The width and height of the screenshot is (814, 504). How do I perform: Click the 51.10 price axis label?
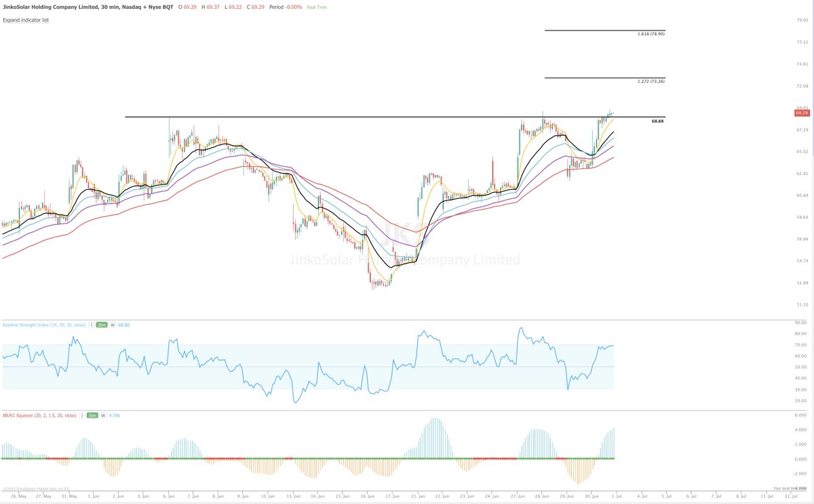[801, 305]
